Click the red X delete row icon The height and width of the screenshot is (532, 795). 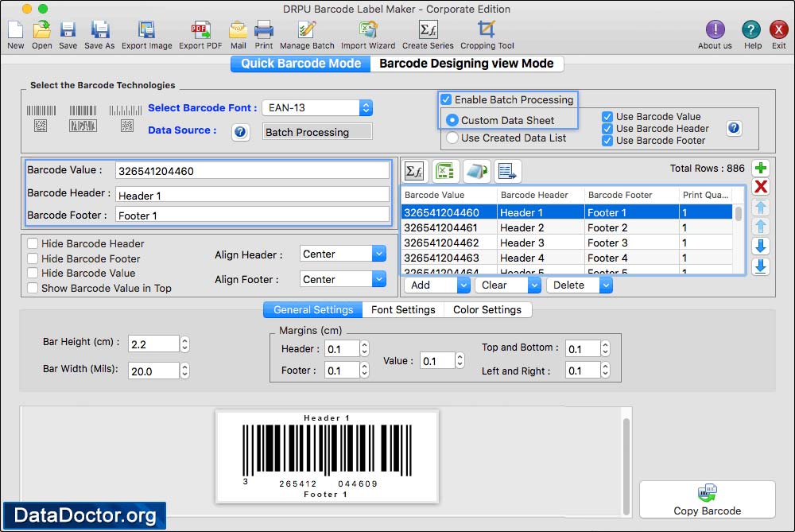tap(761, 187)
